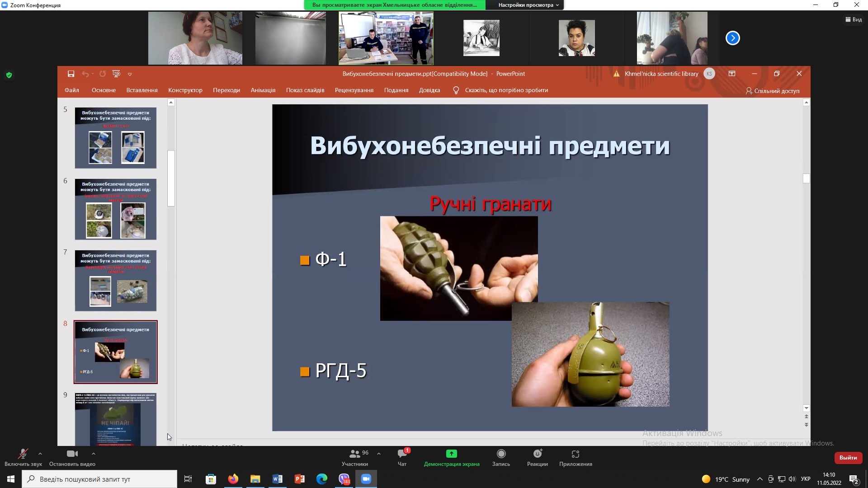Open the Reactions menu icon
Viewport: 868px width, 488px height.
coord(537,454)
